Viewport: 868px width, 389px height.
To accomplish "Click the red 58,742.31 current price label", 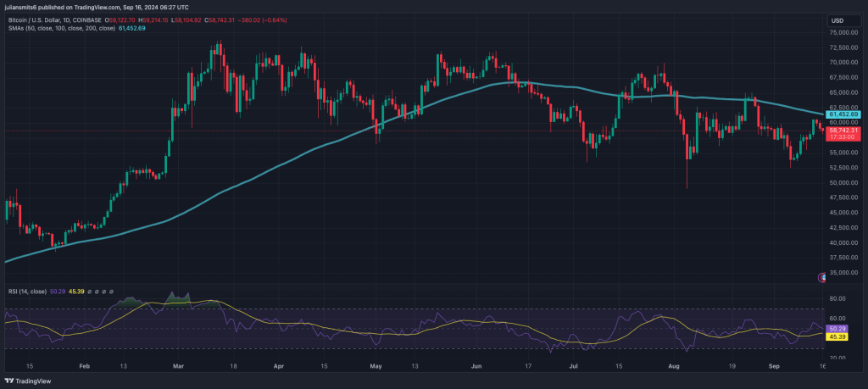I will 843,130.
